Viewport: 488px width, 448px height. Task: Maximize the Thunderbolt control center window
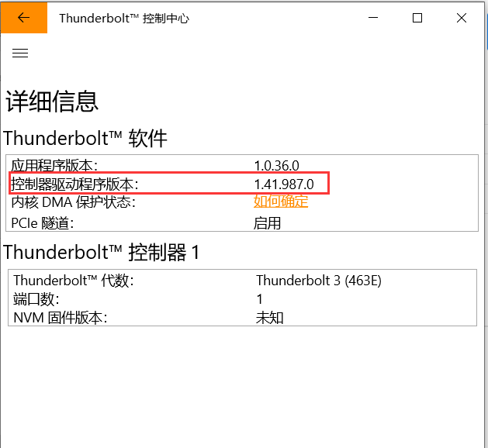(417, 18)
